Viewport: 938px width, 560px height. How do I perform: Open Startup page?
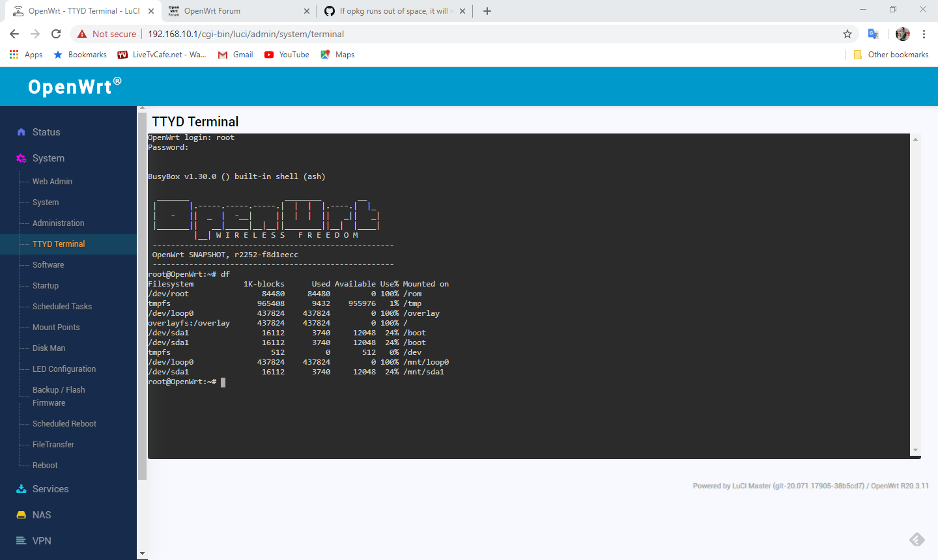(x=46, y=286)
